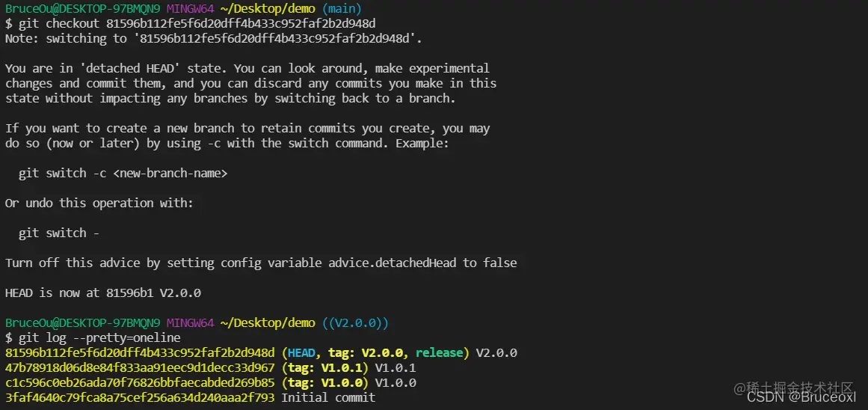Screen dimensions: 868x410
Task: Click the cyan HEAD label in log
Action: pyautogui.click(x=302, y=353)
